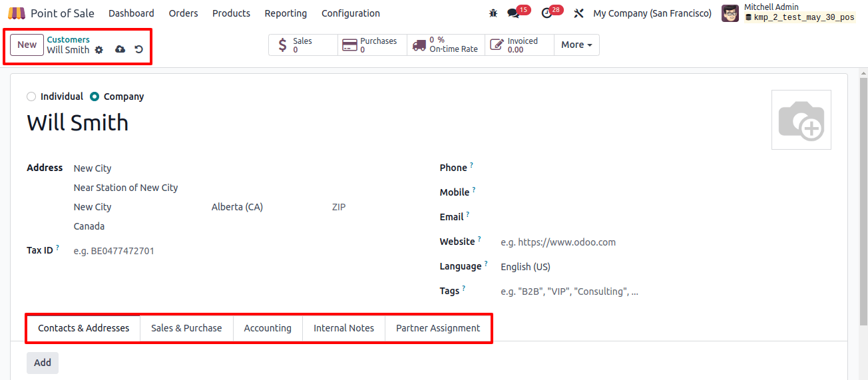Open the Purchases credit card stat button
Viewport: 868px width, 380px height.
(373, 45)
